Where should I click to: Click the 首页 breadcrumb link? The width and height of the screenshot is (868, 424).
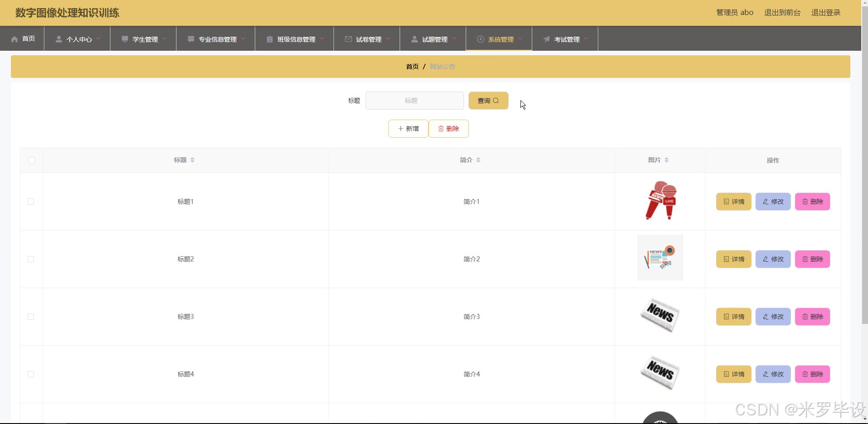tap(412, 67)
